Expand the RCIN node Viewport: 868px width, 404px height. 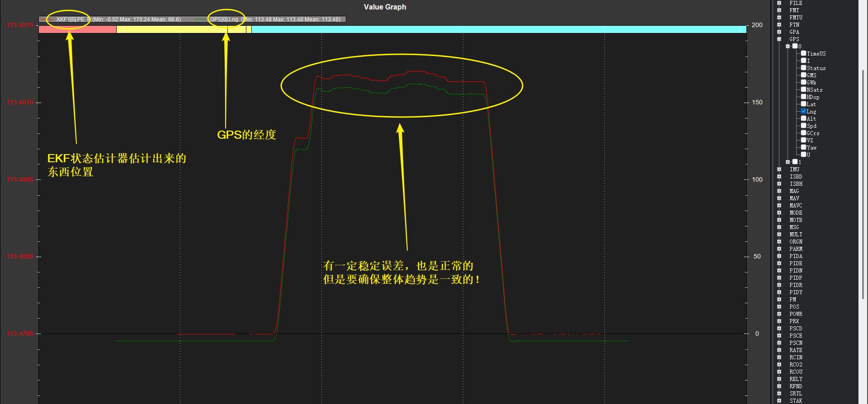coord(779,357)
